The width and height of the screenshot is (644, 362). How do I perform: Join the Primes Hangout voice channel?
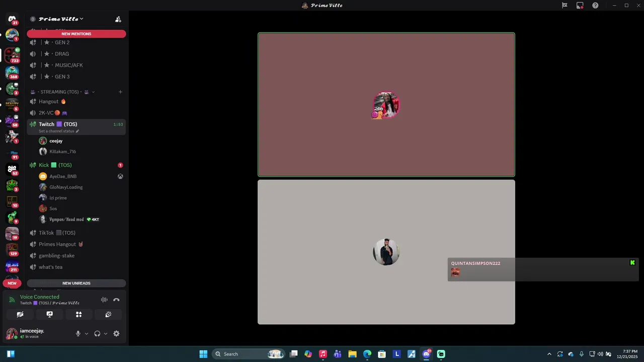coord(76,244)
